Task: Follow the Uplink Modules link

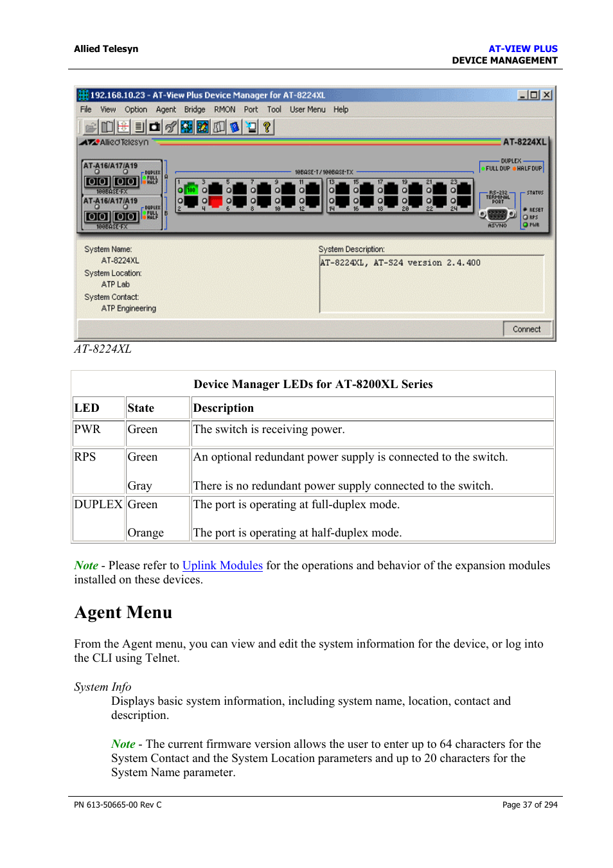Action: pyautogui.click(x=222, y=565)
